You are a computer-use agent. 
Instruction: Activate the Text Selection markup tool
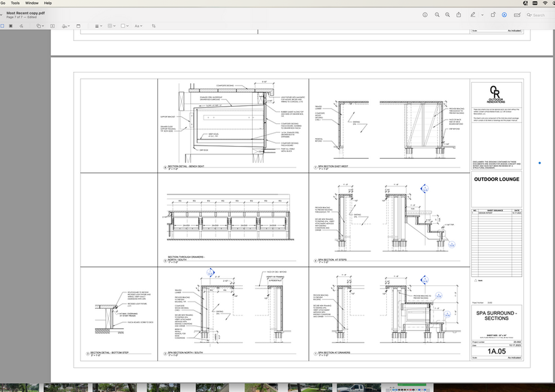(3, 26)
